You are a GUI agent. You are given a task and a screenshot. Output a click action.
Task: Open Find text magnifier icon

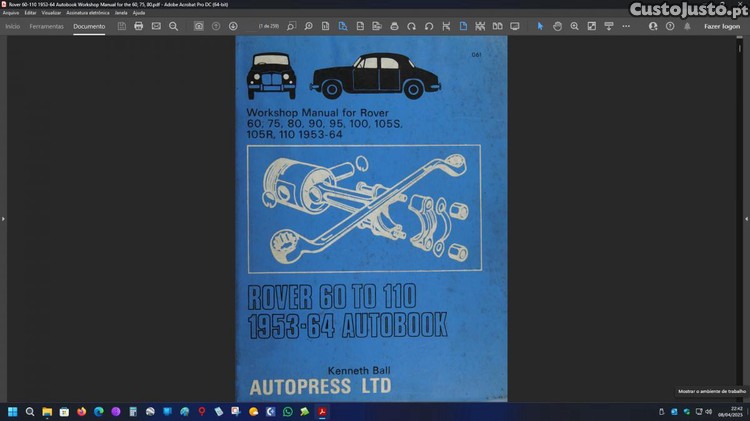tap(173, 26)
